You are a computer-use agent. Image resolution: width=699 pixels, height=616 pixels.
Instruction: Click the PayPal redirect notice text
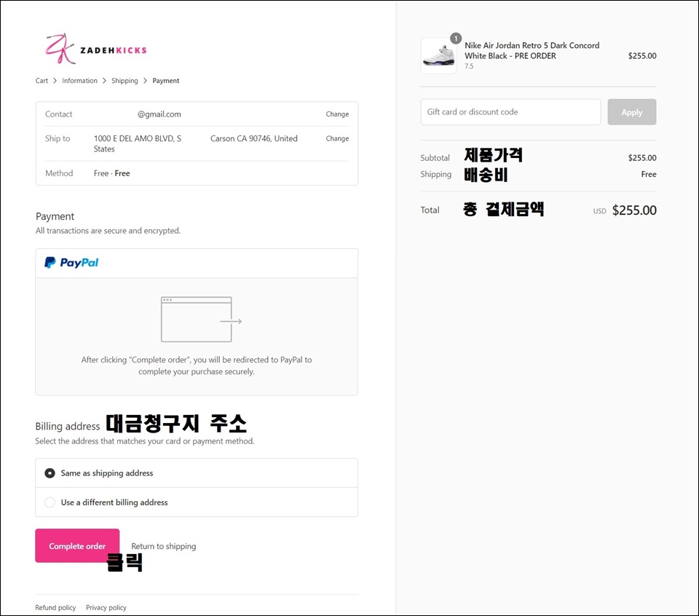197,366
